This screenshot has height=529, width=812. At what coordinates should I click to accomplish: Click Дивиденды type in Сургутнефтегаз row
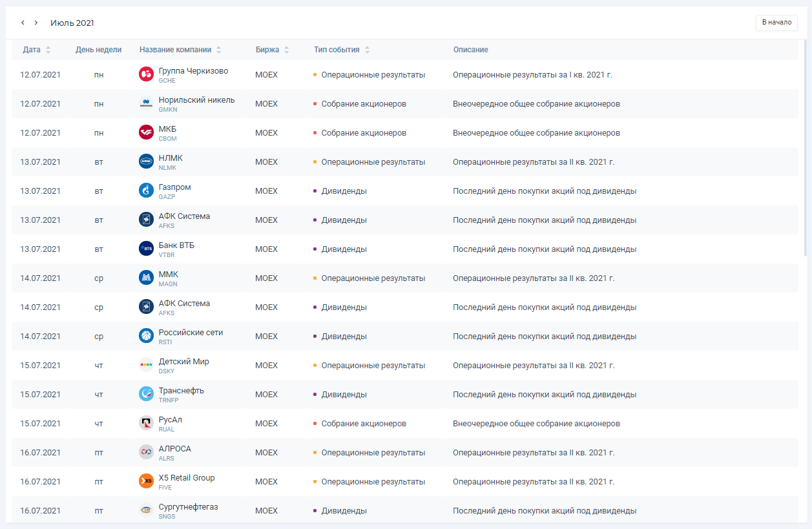click(x=344, y=510)
